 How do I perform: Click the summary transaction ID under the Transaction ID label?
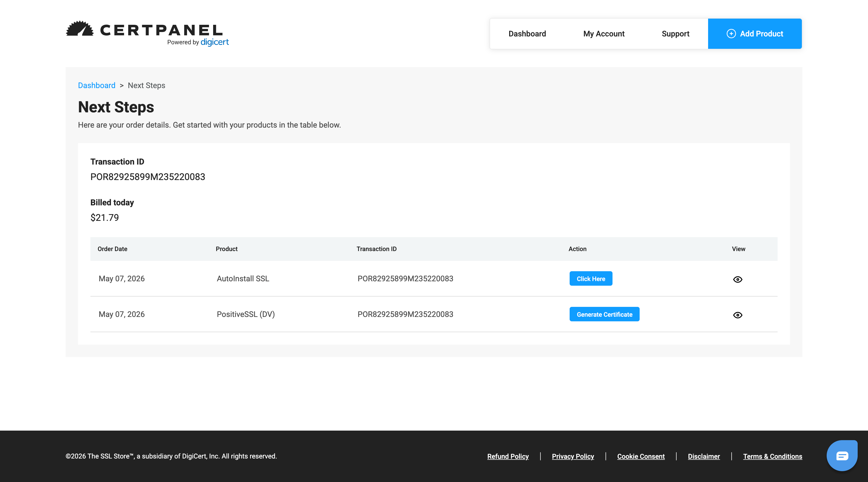(x=148, y=177)
